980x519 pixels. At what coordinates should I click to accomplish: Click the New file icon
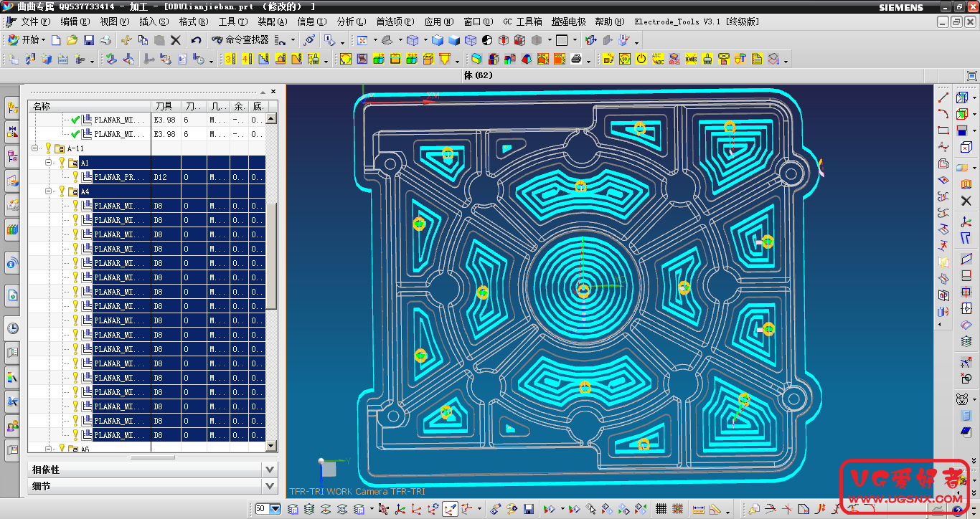coord(56,40)
